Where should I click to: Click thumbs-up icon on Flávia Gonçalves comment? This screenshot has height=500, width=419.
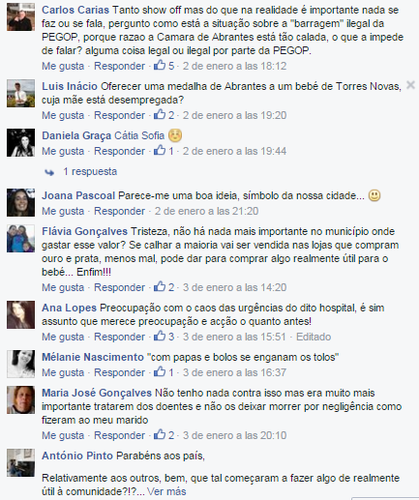coord(160,286)
